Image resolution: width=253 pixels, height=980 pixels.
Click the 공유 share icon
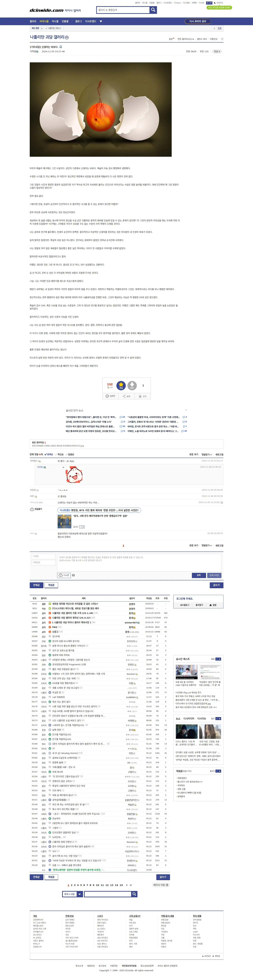(127, 396)
